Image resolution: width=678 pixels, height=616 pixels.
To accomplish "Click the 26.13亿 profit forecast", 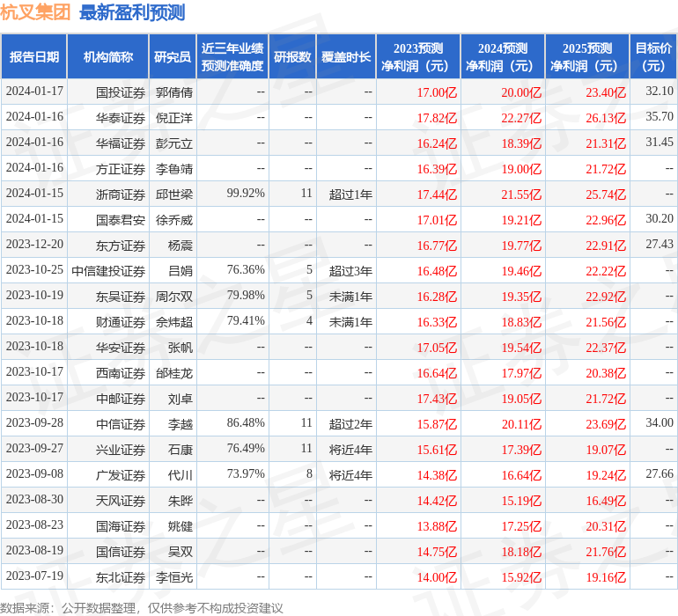I will click(x=606, y=118).
